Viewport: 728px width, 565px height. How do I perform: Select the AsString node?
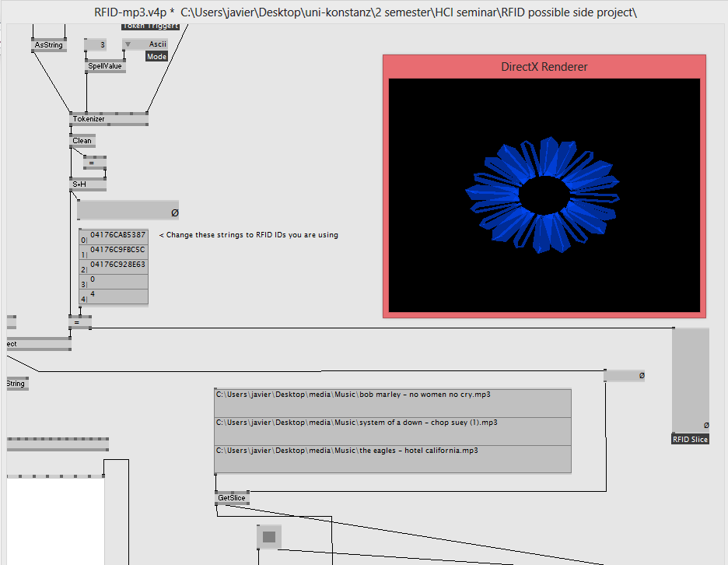(49, 45)
